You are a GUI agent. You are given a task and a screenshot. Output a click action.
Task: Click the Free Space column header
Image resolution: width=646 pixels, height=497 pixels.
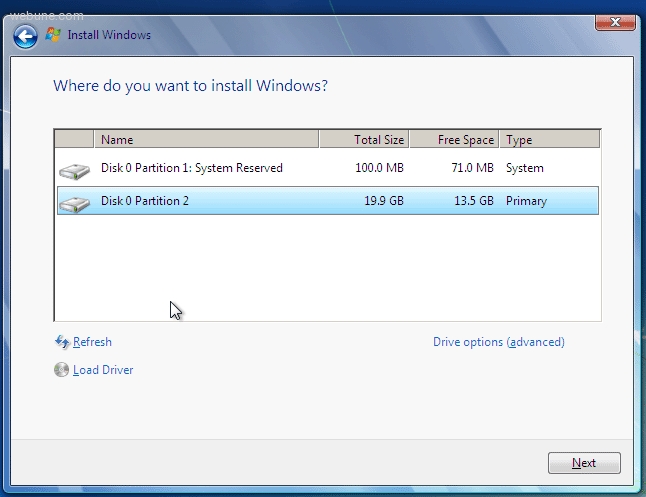tap(455, 140)
